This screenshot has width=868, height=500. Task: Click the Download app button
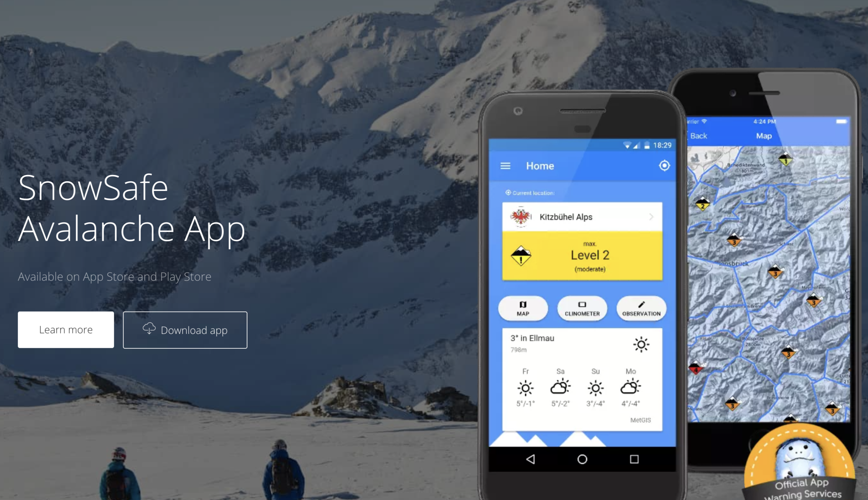point(185,329)
